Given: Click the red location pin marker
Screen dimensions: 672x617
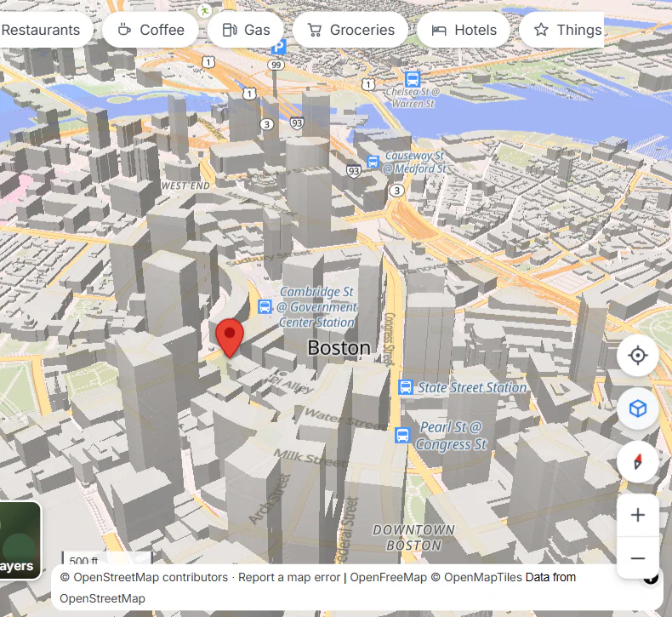Looking at the screenshot, I should click(230, 338).
